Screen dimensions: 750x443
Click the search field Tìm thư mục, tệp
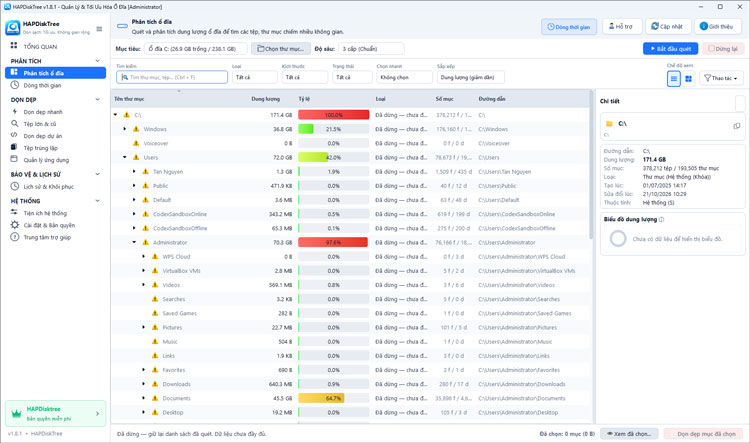[172, 77]
